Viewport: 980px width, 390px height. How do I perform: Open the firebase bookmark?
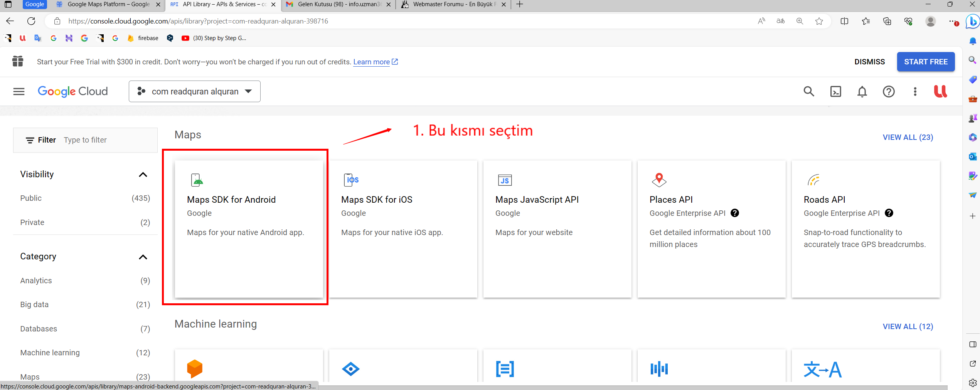coord(143,38)
